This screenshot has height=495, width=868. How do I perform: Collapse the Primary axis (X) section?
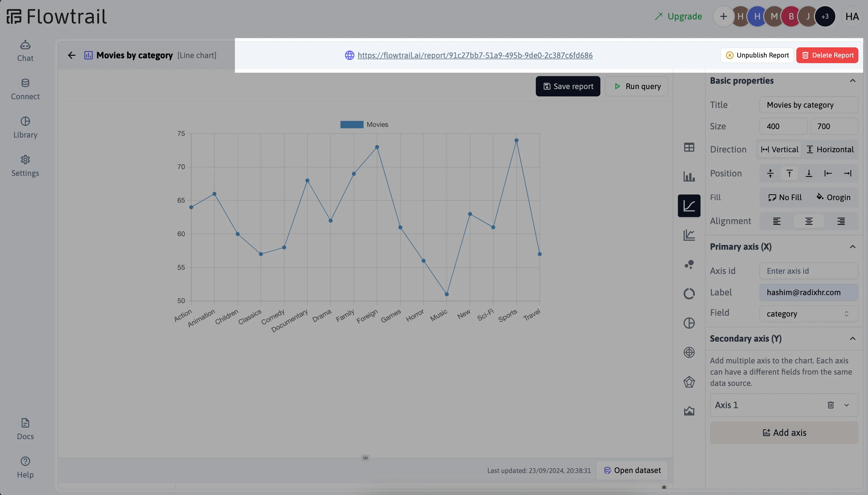852,246
